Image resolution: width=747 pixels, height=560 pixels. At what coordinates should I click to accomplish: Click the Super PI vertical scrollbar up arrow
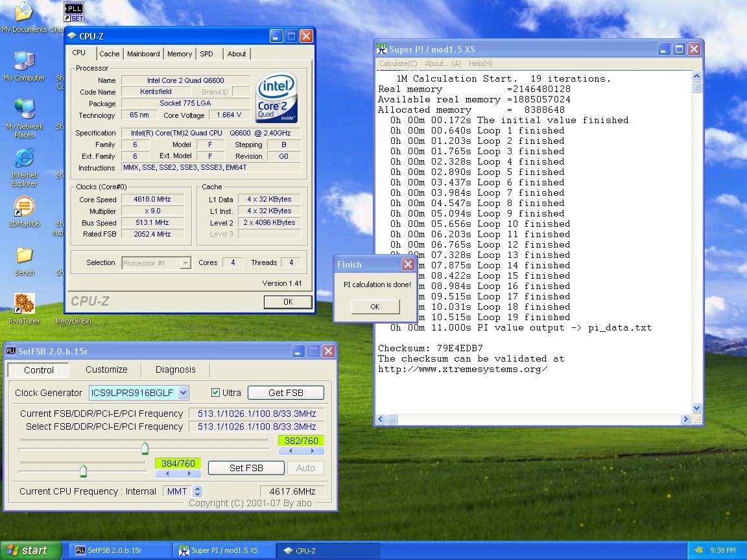(696, 76)
